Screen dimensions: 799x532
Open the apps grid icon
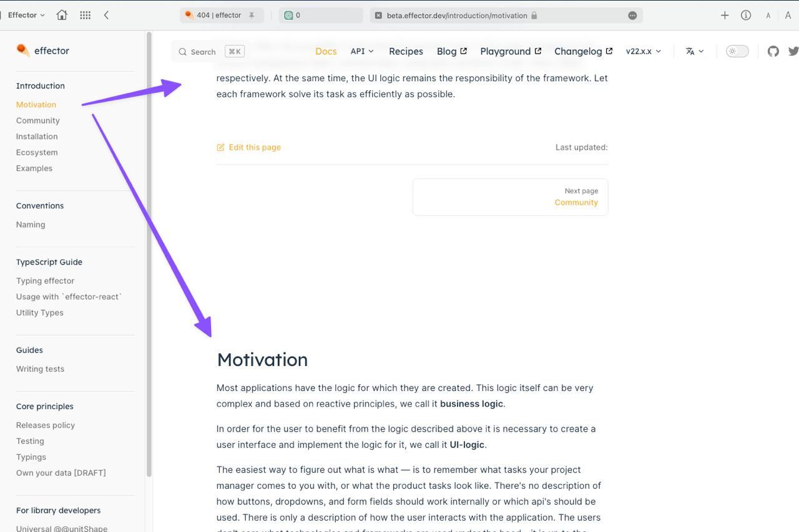pyautogui.click(x=85, y=14)
